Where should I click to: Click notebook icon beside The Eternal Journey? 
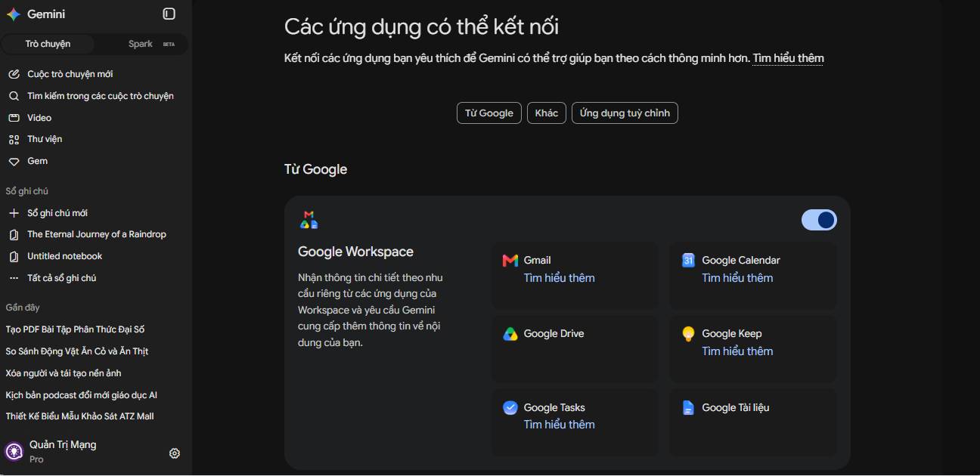click(x=14, y=234)
